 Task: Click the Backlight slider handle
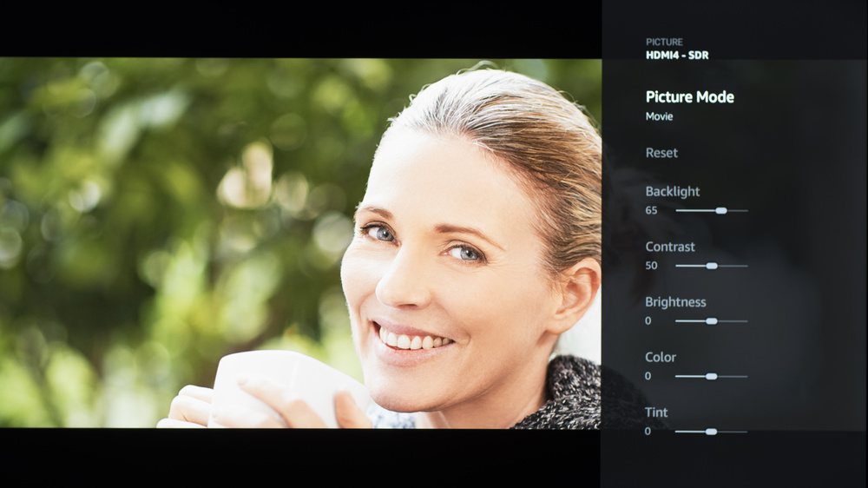point(720,210)
